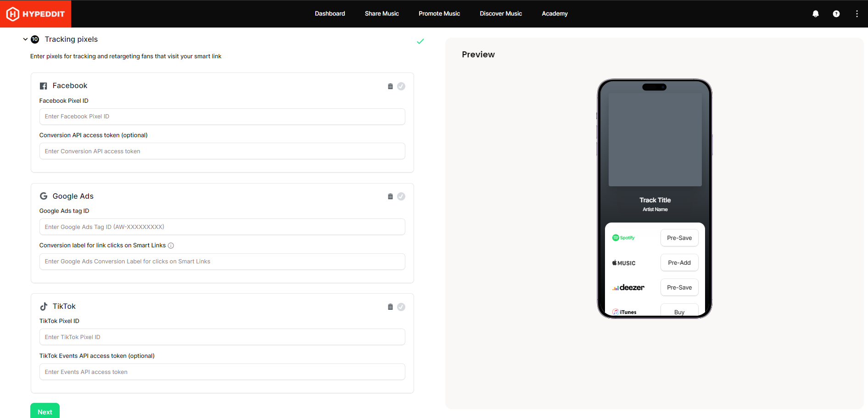Remove the TikTok pixel with trash icon
Viewport: 868px width, 418px height.
pos(390,307)
